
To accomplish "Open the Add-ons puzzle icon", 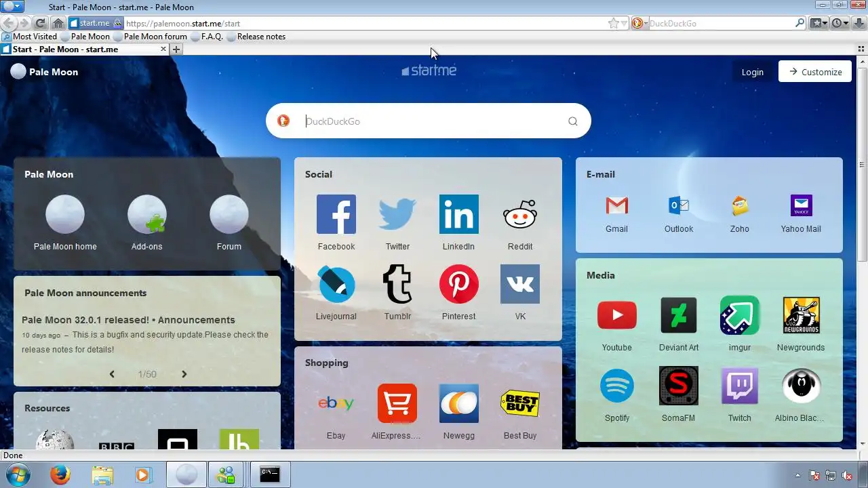I will pyautogui.click(x=147, y=214).
